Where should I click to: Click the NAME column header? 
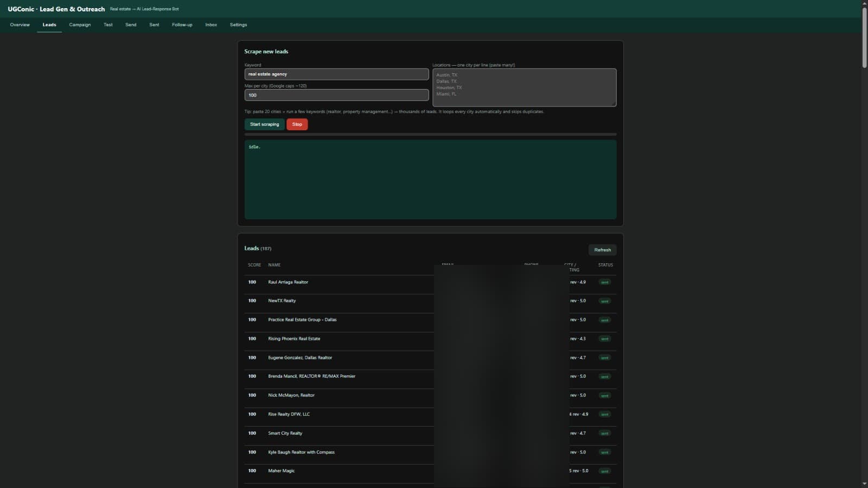tap(274, 265)
